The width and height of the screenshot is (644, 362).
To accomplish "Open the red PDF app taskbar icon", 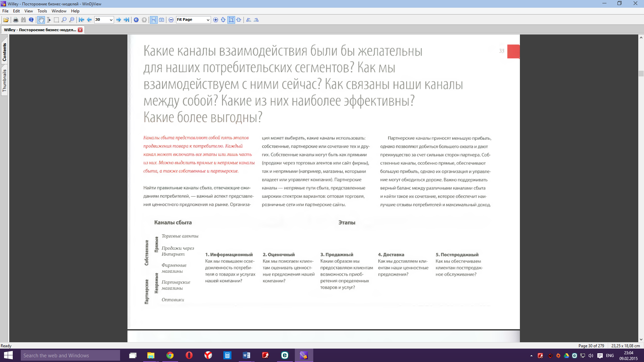I will (266, 355).
